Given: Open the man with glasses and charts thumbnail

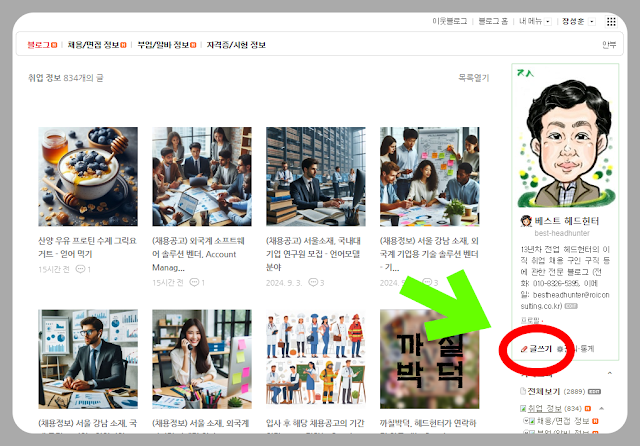Looking at the screenshot, I should pos(88,359).
